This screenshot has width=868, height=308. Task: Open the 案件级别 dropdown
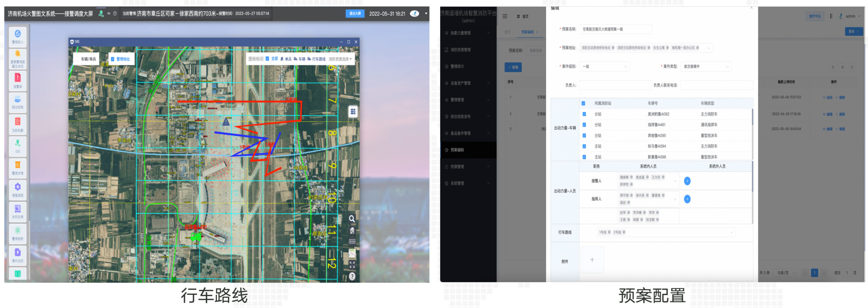coord(605,67)
